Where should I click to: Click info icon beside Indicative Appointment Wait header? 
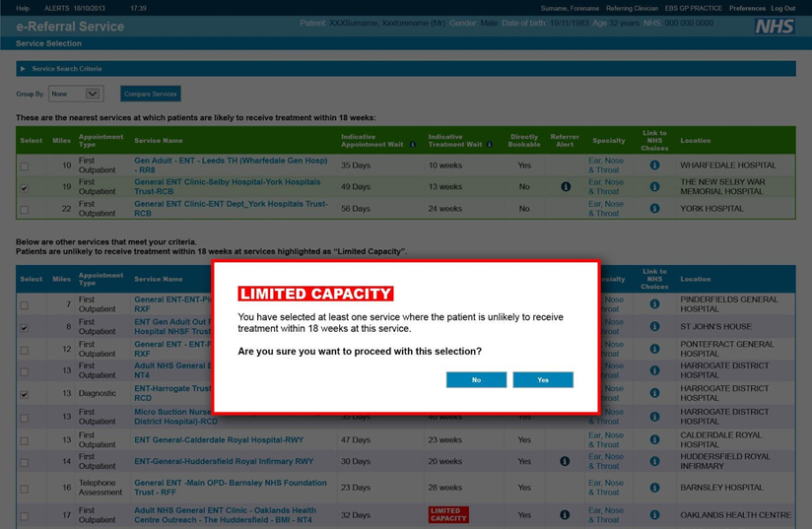pyautogui.click(x=413, y=145)
